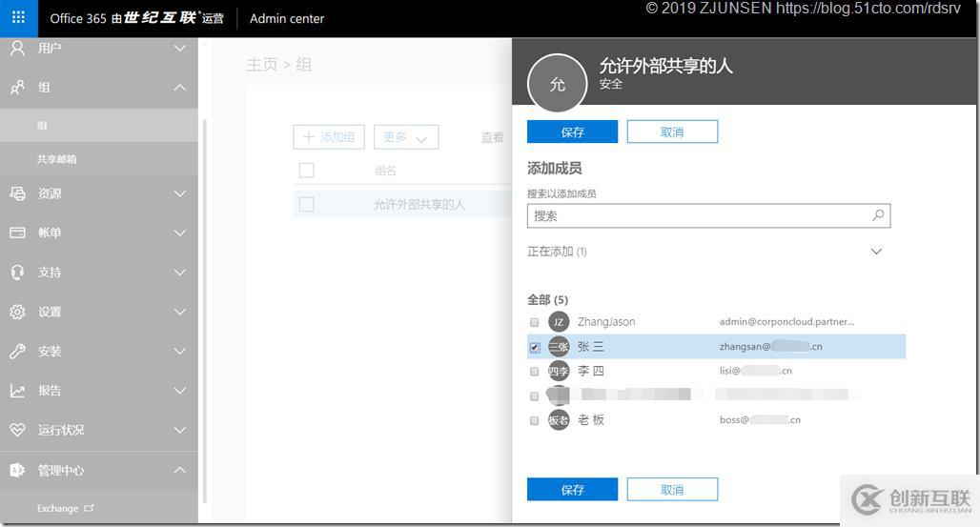Click the search magnifier icon

pyautogui.click(x=878, y=215)
